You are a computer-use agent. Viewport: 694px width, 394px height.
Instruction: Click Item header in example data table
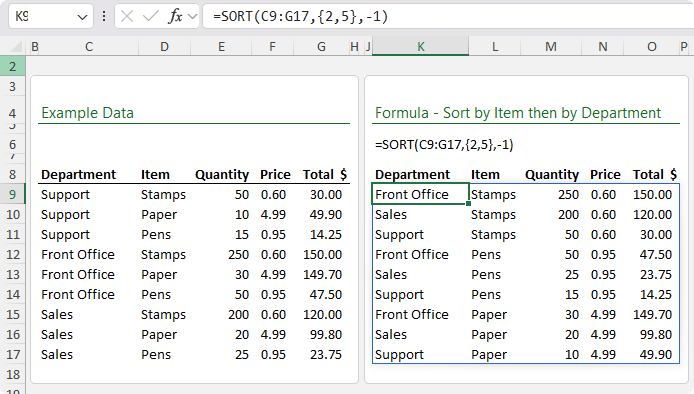tap(155, 174)
